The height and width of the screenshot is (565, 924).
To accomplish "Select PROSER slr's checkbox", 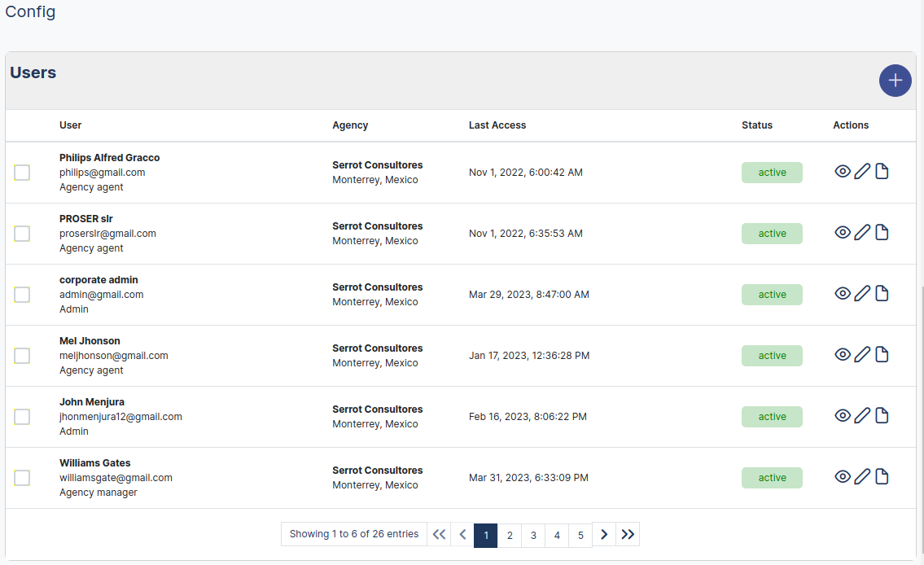I will [22, 233].
